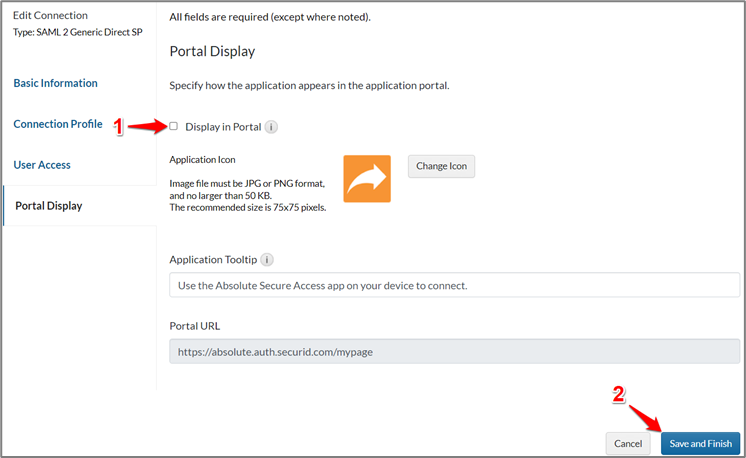This screenshot has height=458, width=746.
Task: Select the Portal Display tab
Action: coord(49,206)
